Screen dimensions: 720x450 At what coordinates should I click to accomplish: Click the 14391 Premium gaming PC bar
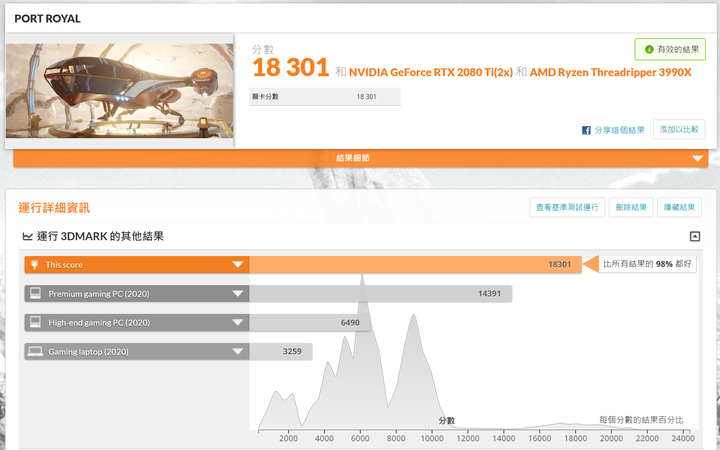380,293
